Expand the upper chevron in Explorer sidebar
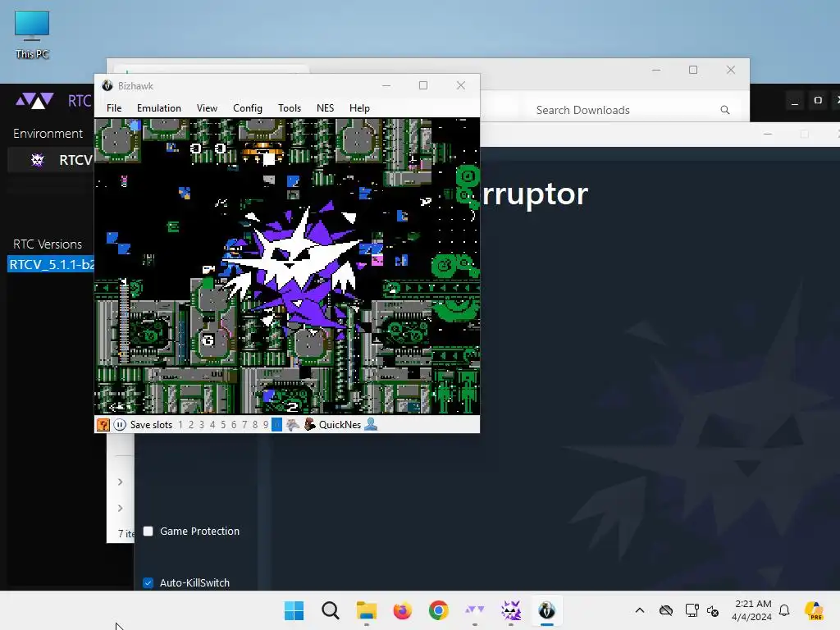840x630 pixels. 120,482
